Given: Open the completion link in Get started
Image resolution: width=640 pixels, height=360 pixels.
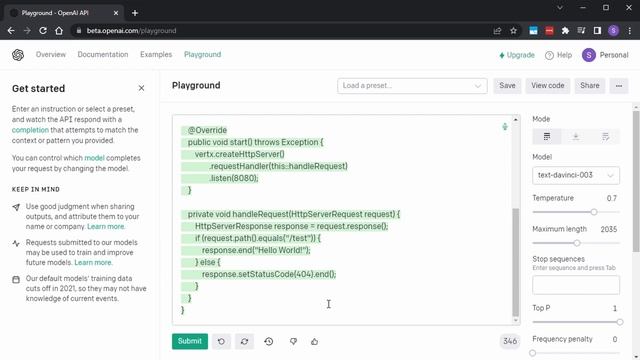Looking at the screenshot, I should (30, 130).
